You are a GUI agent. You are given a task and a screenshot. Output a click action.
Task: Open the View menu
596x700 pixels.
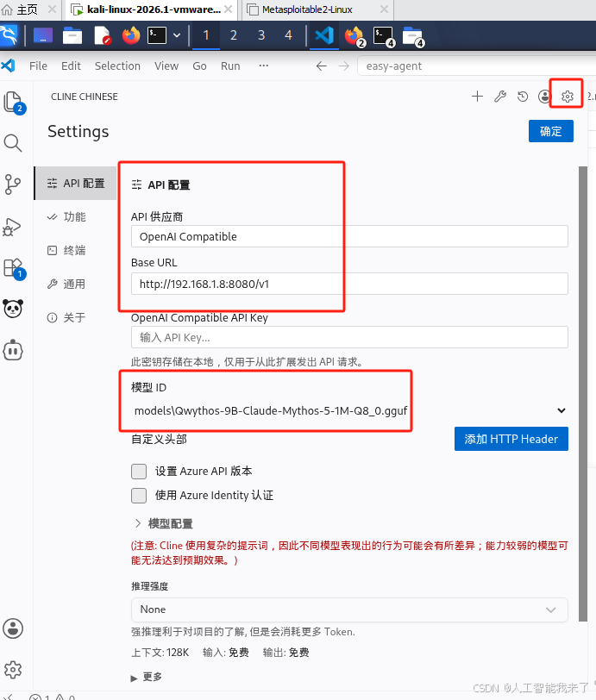166,66
